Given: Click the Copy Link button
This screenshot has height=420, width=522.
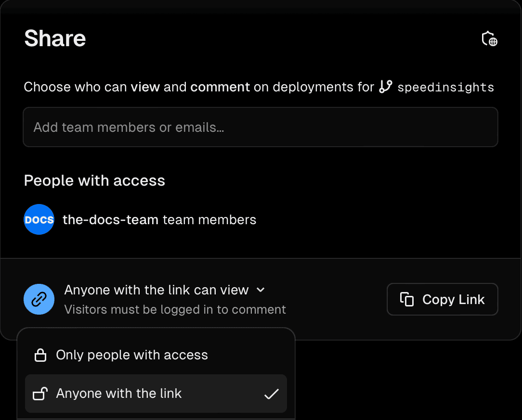Looking at the screenshot, I should pyautogui.click(x=442, y=299).
